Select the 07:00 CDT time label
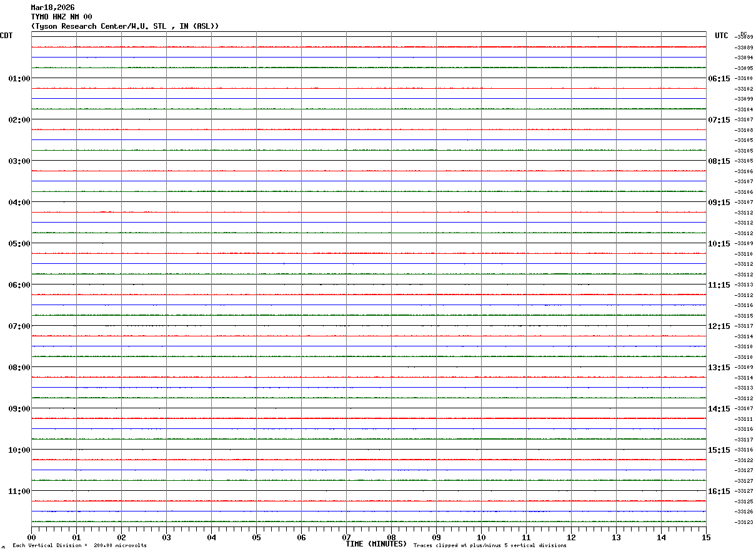This screenshot has height=554, width=756. 19,326
